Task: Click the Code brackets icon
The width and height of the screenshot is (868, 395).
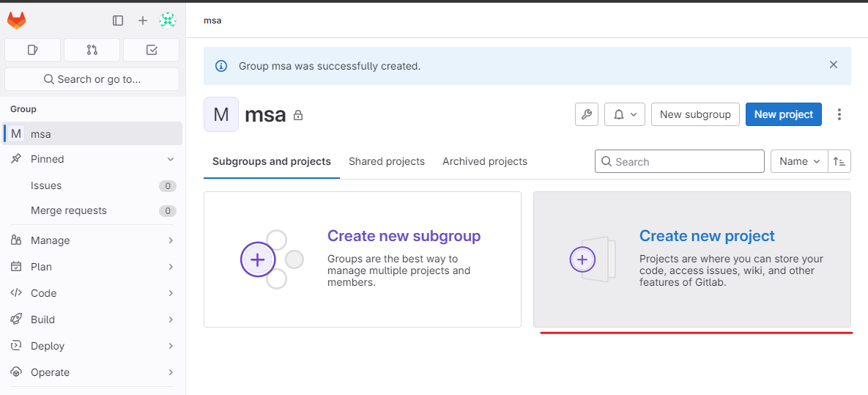Action: [16, 293]
